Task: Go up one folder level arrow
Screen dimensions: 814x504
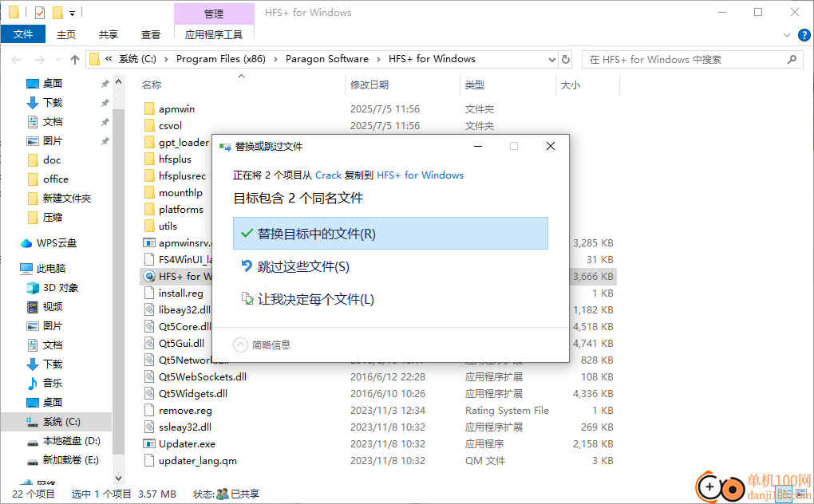Action: pyautogui.click(x=75, y=60)
